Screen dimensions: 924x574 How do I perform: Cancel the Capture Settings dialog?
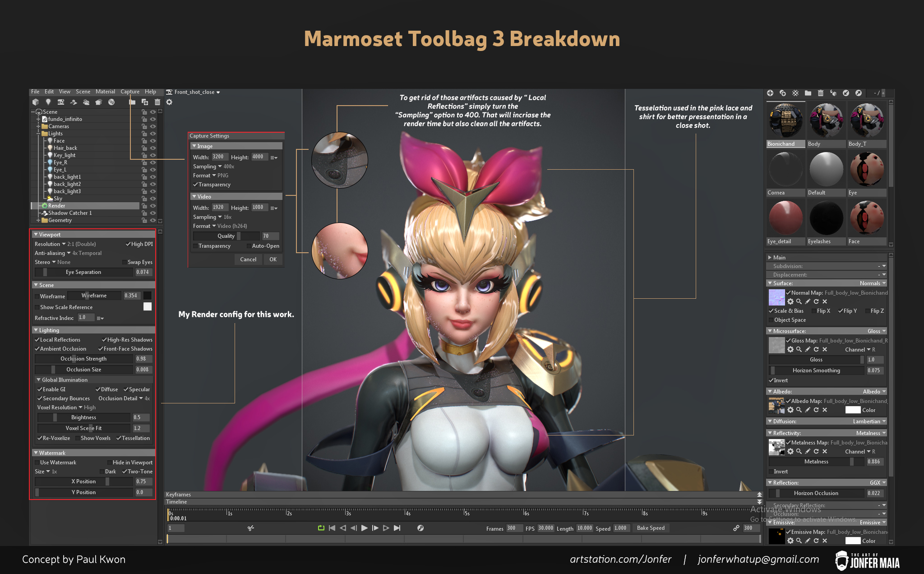248,259
